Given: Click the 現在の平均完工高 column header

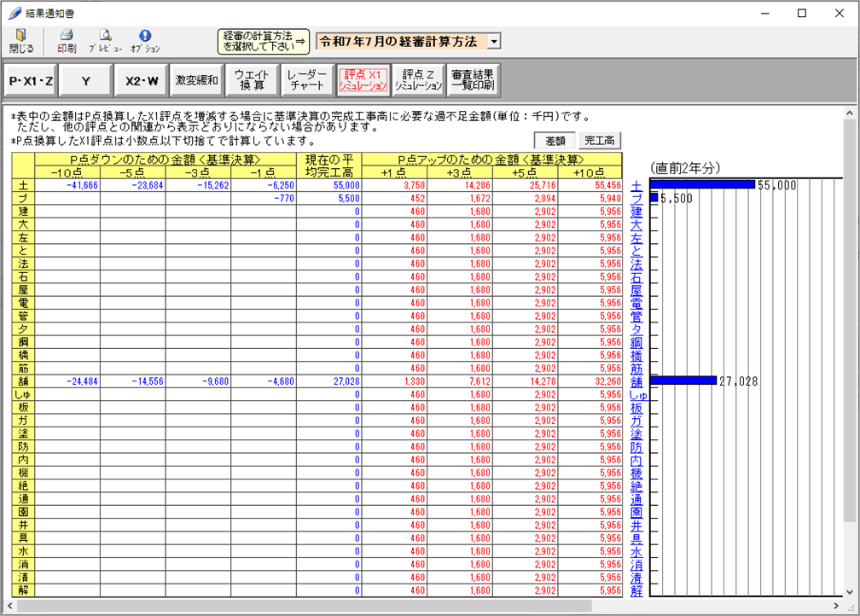Looking at the screenshot, I should [x=329, y=166].
